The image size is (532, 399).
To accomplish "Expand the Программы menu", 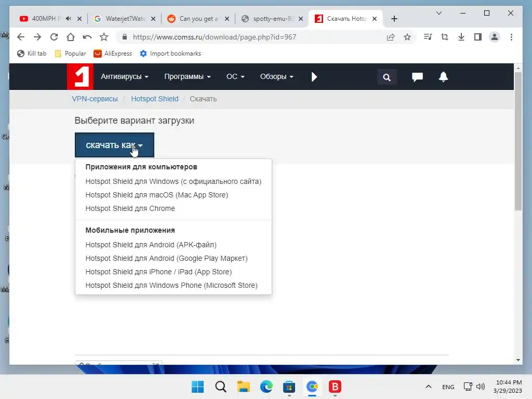I will coord(187,77).
